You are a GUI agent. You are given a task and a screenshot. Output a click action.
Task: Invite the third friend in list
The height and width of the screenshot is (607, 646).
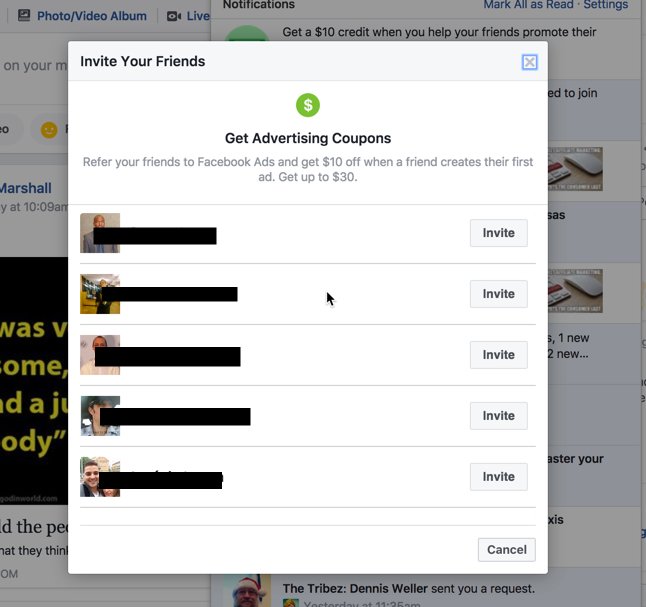[499, 355]
